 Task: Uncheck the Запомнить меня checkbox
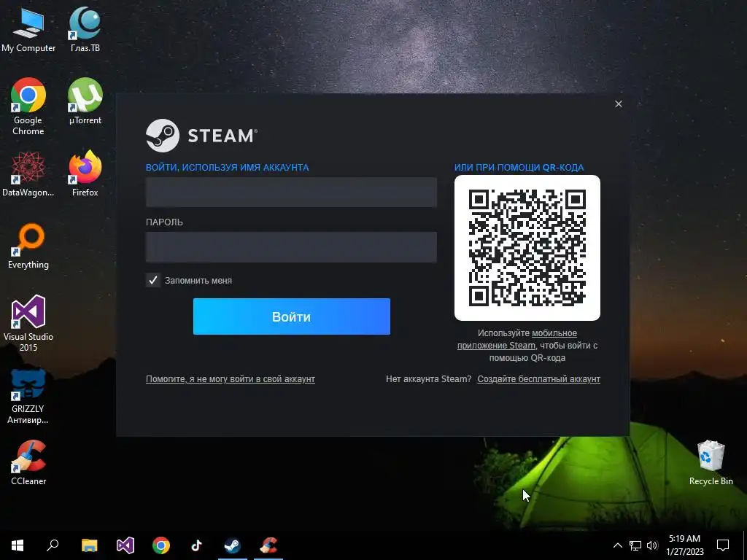[153, 280]
